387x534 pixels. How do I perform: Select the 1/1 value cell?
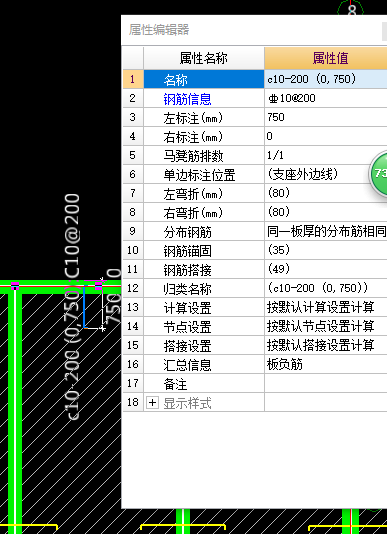click(x=326, y=155)
